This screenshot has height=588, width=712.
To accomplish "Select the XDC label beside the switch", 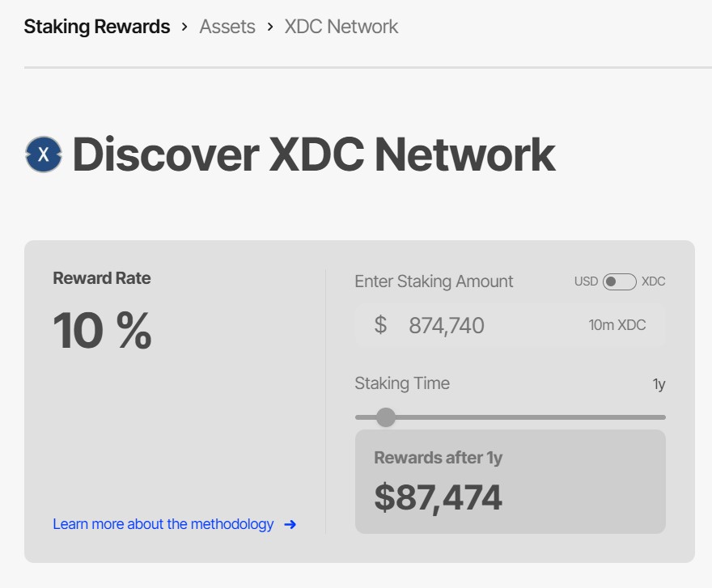I will coord(653,281).
